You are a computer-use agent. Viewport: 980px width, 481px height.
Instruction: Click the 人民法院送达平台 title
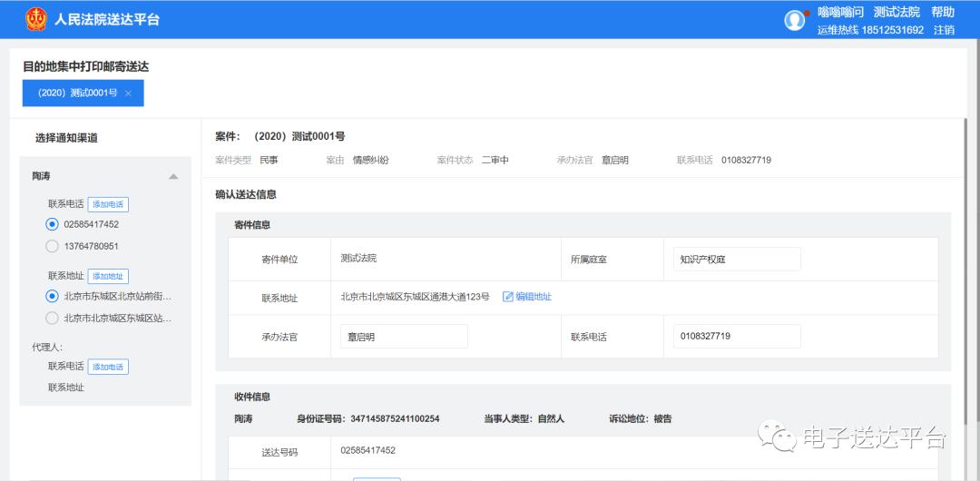point(107,19)
